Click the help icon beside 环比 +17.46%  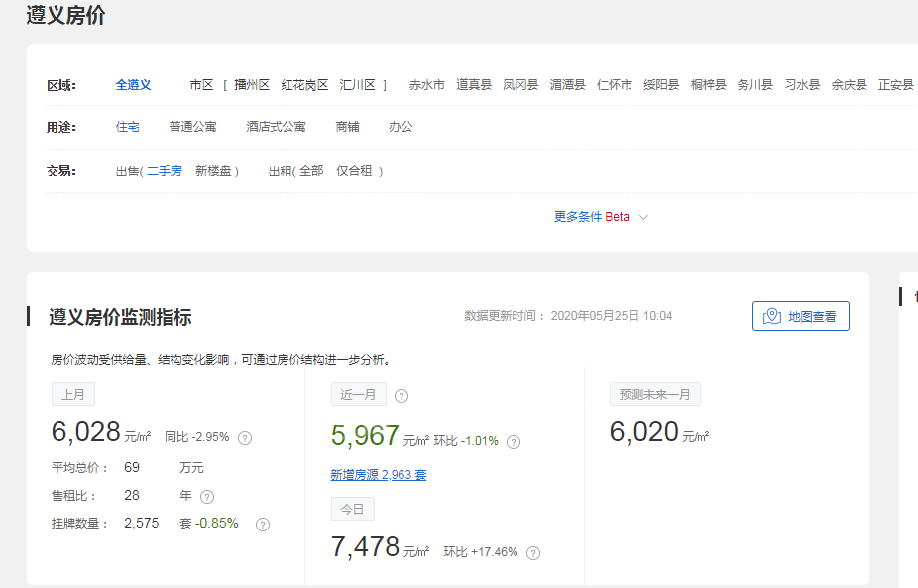coord(533,553)
